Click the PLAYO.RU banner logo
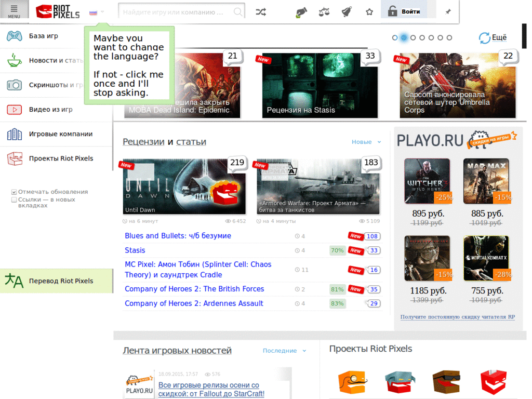The image size is (532, 399). [x=457, y=140]
